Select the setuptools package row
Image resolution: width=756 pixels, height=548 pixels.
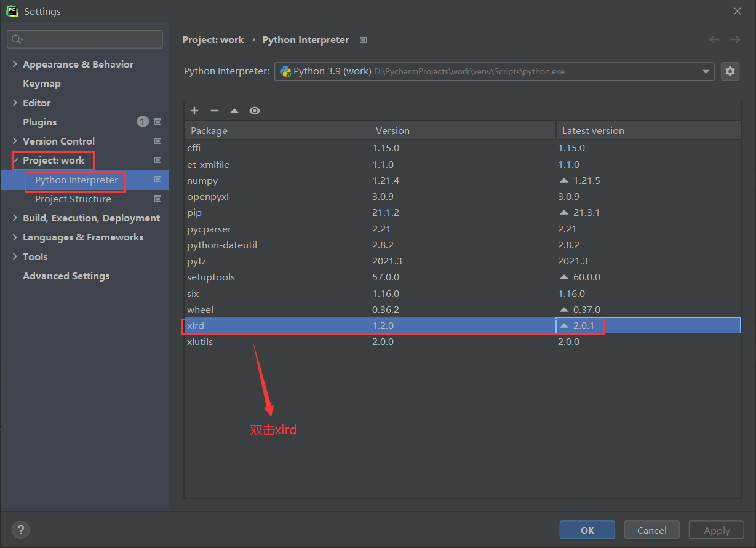(463, 277)
